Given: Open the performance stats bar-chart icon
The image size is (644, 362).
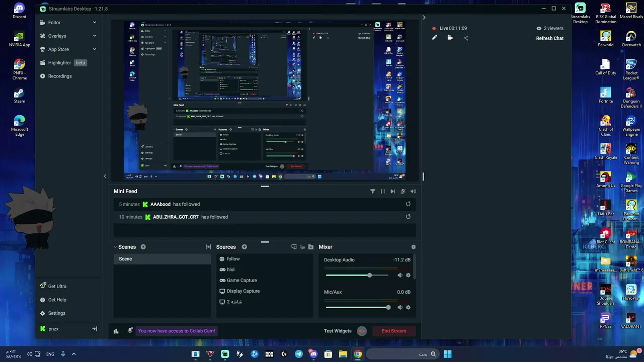Looking at the screenshot, I should [x=116, y=331].
